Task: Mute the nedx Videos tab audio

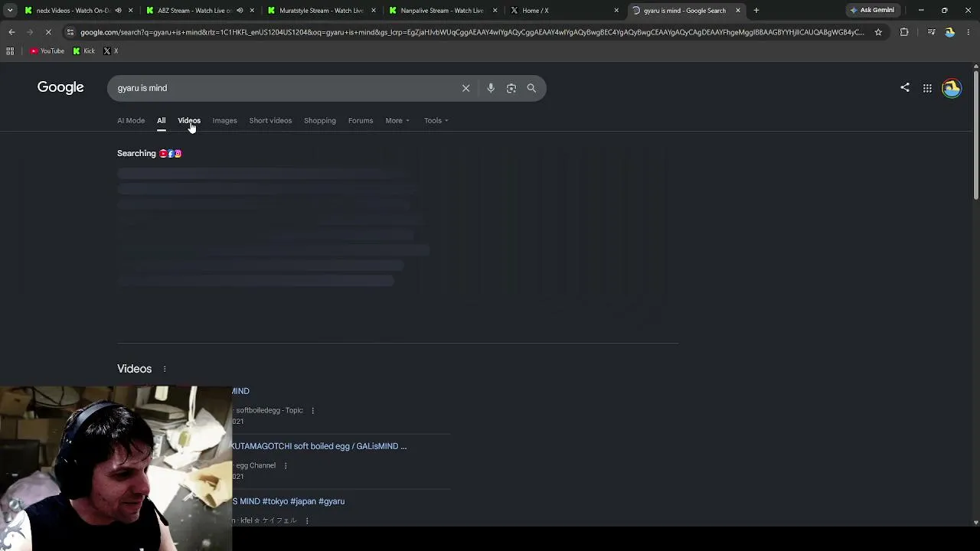Action: (x=118, y=11)
